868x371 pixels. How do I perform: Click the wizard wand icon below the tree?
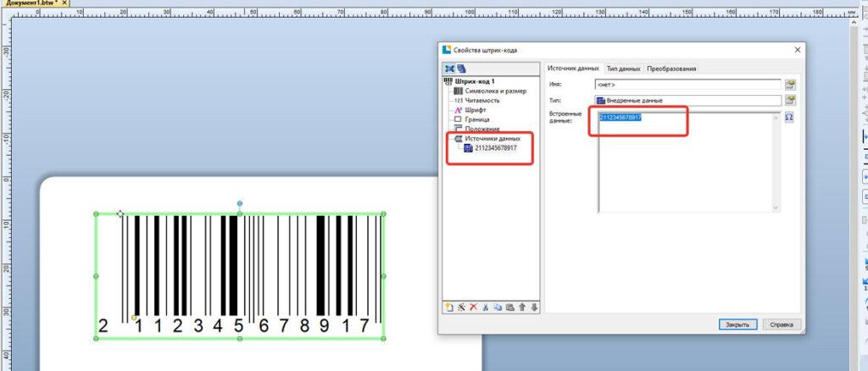click(x=462, y=307)
